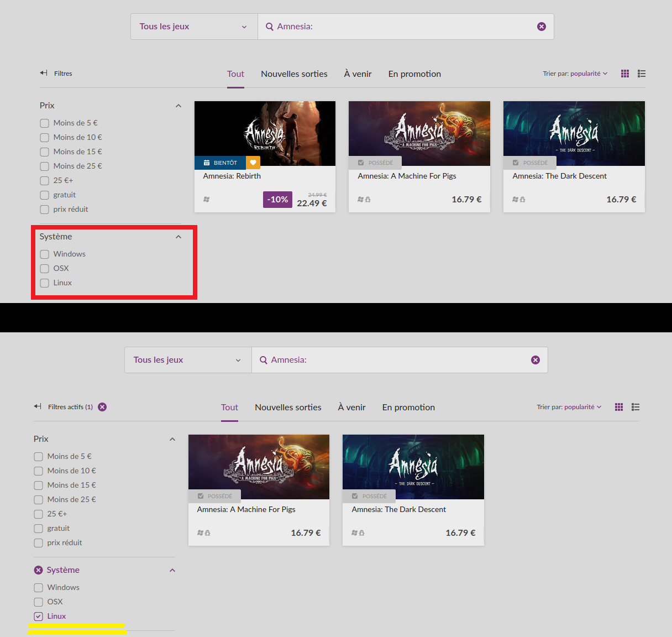Click the -10% discount badge on Rebirth

click(277, 200)
